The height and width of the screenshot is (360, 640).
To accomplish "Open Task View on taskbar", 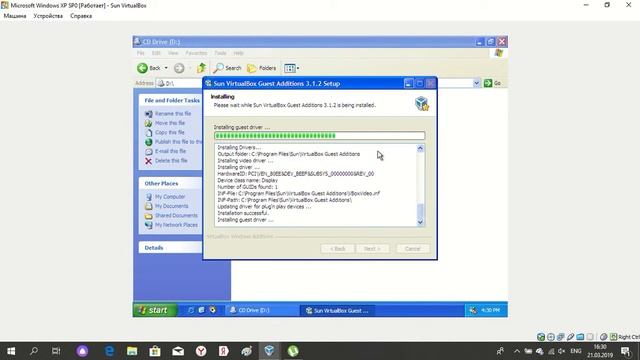I will click(x=56, y=351).
